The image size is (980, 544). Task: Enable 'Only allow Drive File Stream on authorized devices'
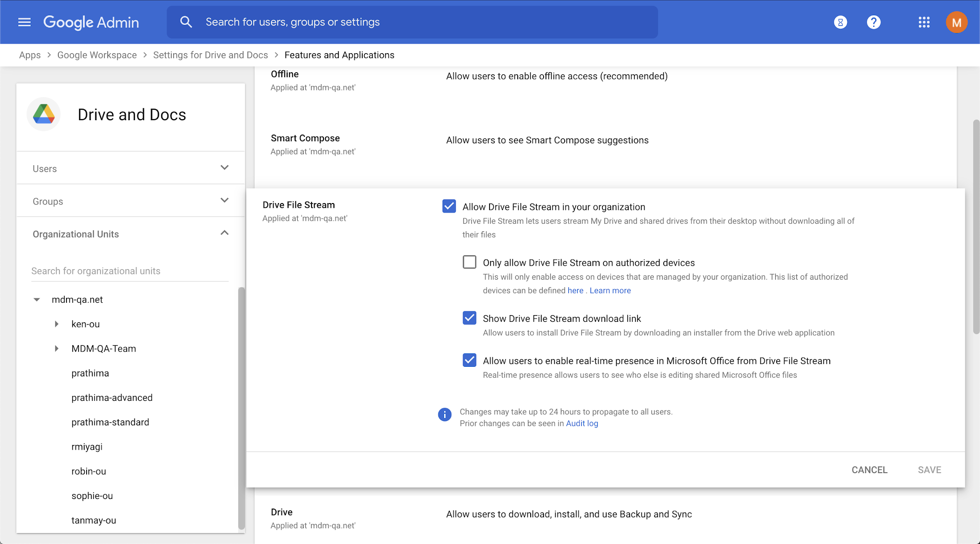point(469,262)
